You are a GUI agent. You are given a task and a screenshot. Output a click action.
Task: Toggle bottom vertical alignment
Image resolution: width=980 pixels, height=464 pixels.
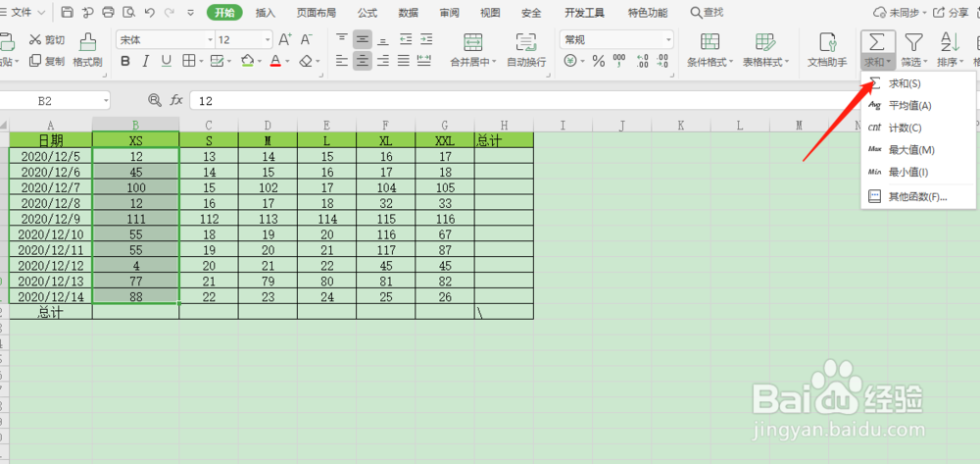pyautogui.click(x=383, y=39)
